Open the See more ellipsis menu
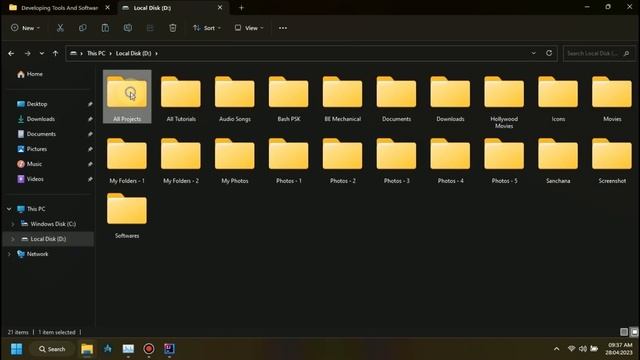 (282, 28)
